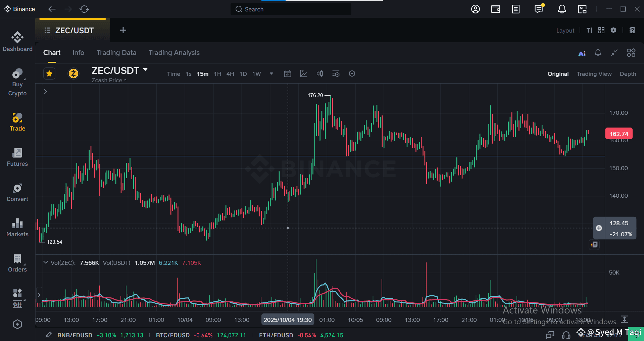644x341 pixels.
Task: Open the chat messages icon
Action: (539, 9)
